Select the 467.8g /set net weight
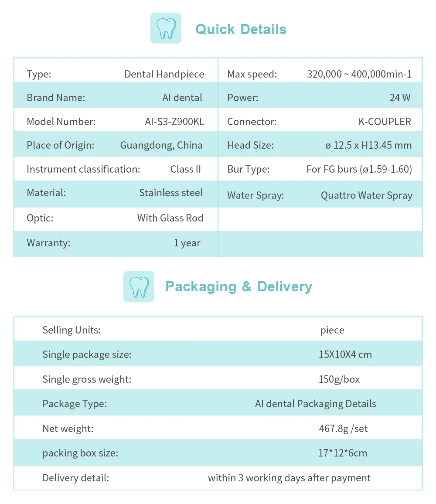This screenshot has height=504, width=436. click(x=343, y=429)
